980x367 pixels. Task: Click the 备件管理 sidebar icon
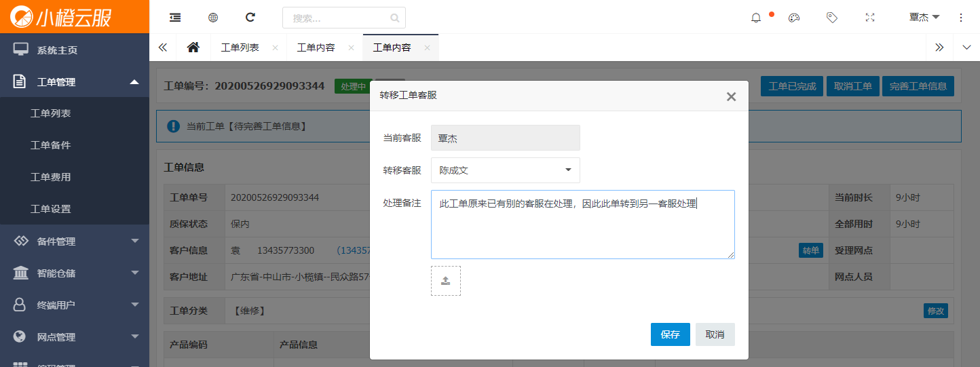pos(20,241)
